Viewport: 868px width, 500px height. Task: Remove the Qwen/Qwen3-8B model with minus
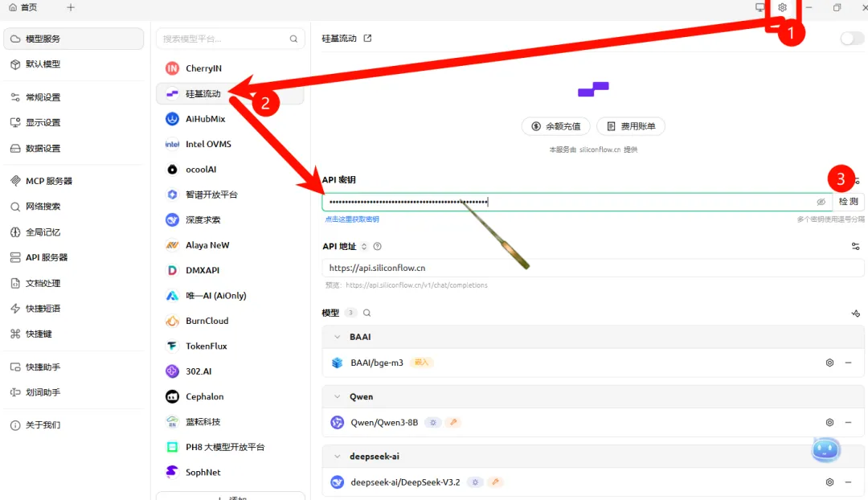click(x=848, y=423)
